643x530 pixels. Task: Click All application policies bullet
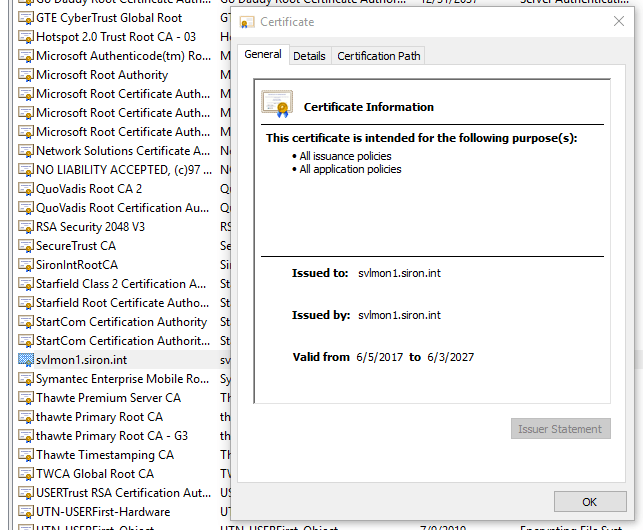[347, 169]
